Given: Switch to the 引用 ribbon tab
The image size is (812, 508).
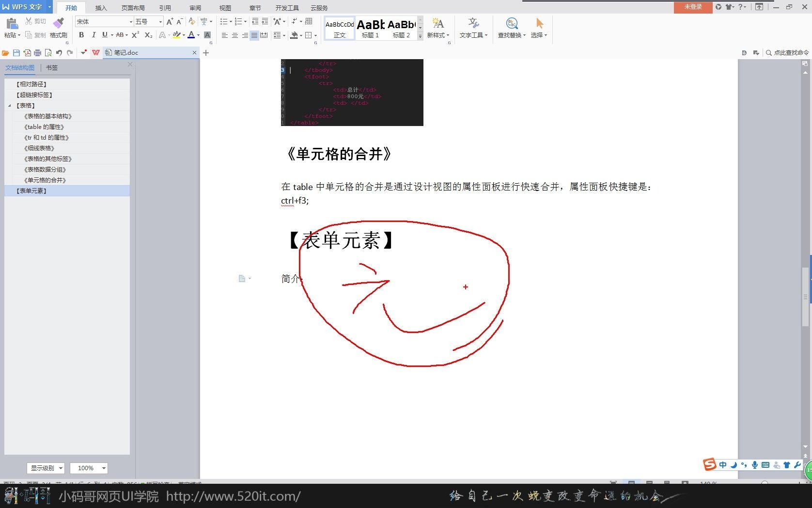Looking at the screenshot, I should 165,8.
